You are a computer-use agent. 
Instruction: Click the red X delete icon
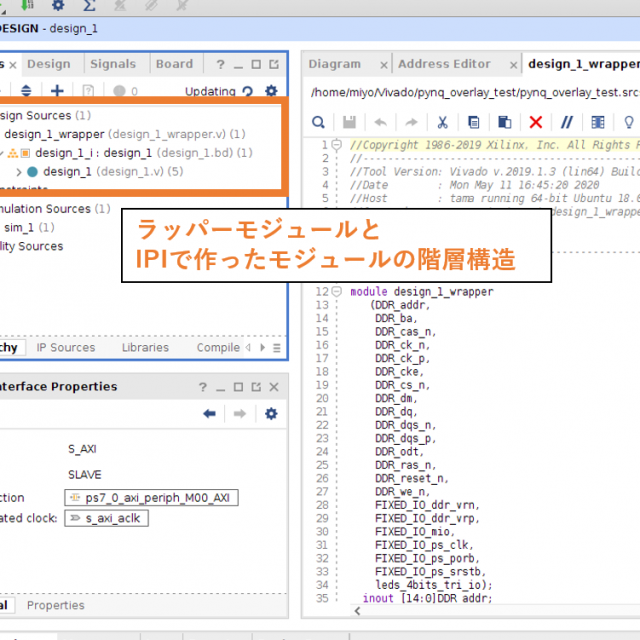tap(535, 122)
